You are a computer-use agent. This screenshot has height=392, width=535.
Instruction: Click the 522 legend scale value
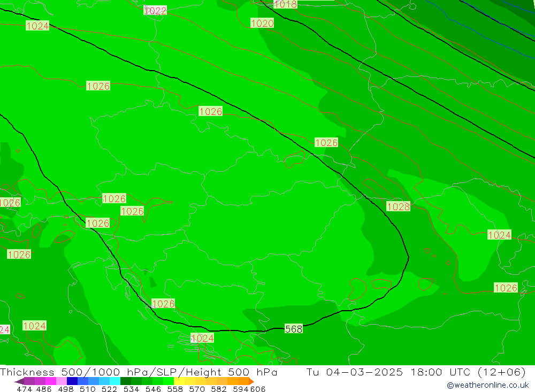pyautogui.click(x=109, y=389)
